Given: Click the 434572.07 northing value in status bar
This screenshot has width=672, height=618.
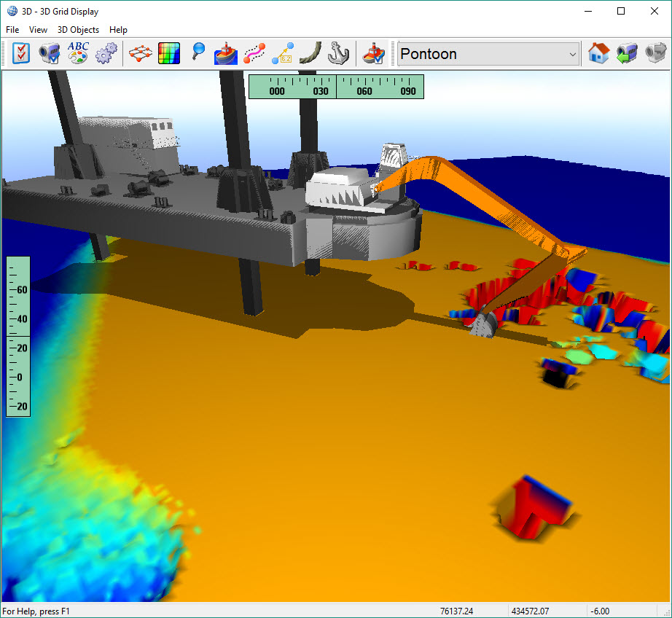Looking at the screenshot, I should click(x=530, y=611).
